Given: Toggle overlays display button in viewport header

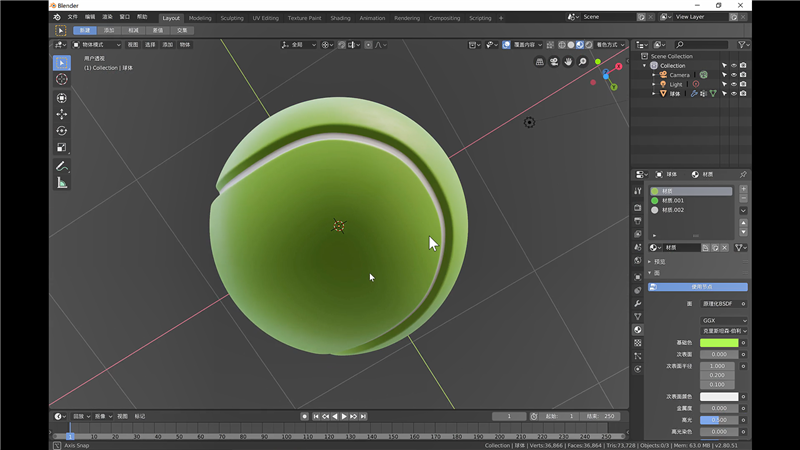Looking at the screenshot, I should click(x=506, y=45).
